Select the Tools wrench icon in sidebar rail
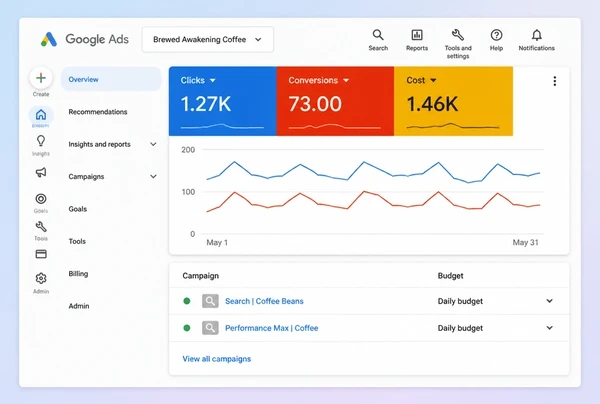The image size is (600, 404). (x=41, y=227)
